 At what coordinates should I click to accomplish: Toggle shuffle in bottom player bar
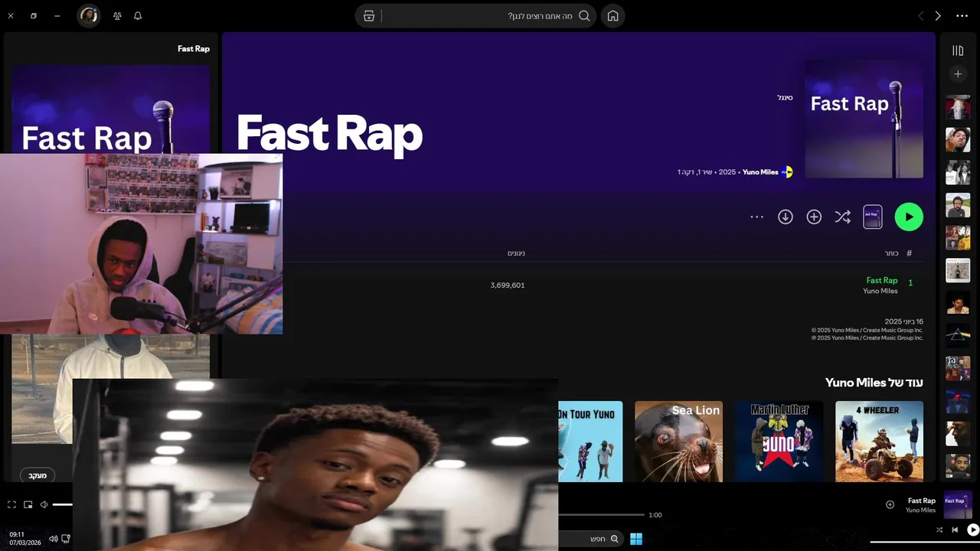(x=939, y=530)
